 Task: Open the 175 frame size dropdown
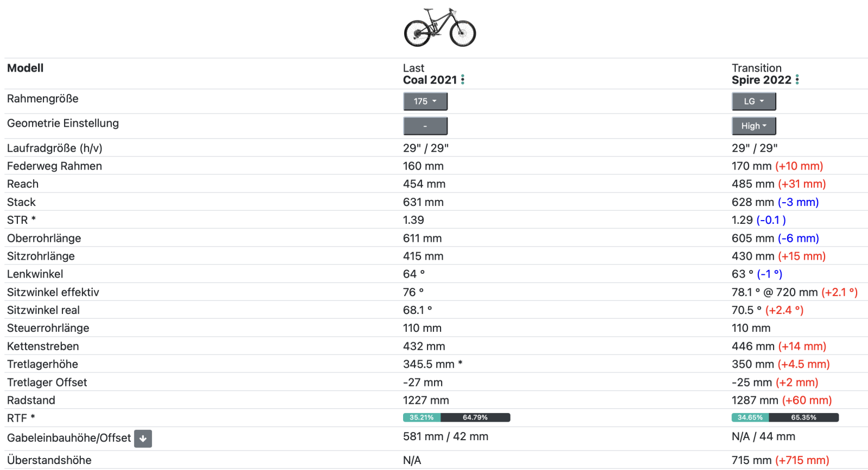(x=425, y=101)
